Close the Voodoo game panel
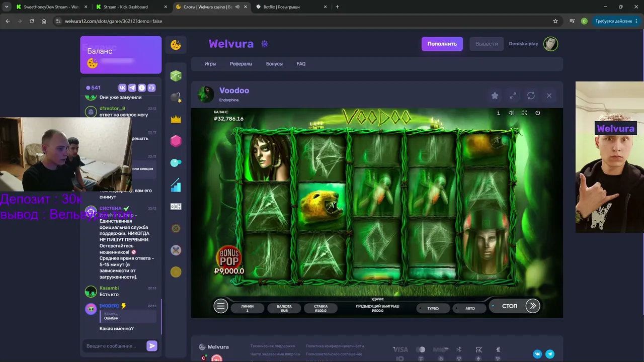Image resolution: width=644 pixels, height=362 pixels. click(x=549, y=96)
